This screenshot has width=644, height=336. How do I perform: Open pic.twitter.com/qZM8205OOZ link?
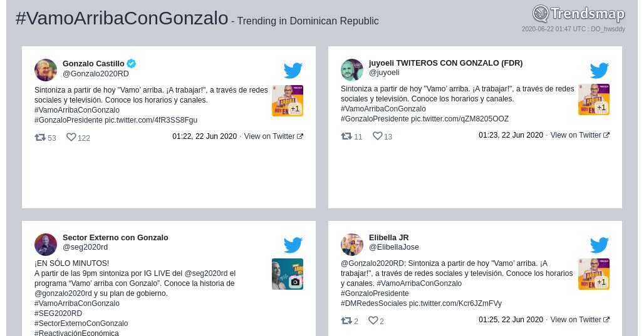(460, 119)
